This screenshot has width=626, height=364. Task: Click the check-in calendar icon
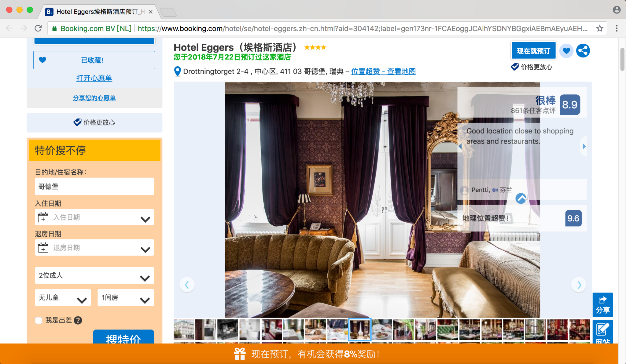pos(43,217)
